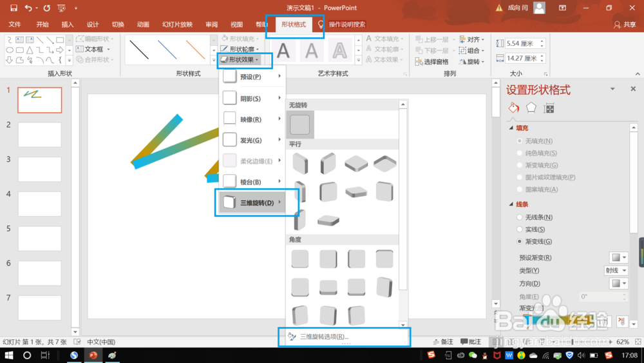Open the Rotate 旋转 dropdown
Image resolution: width=644 pixels, height=363 pixels.
[x=472, y=62]
